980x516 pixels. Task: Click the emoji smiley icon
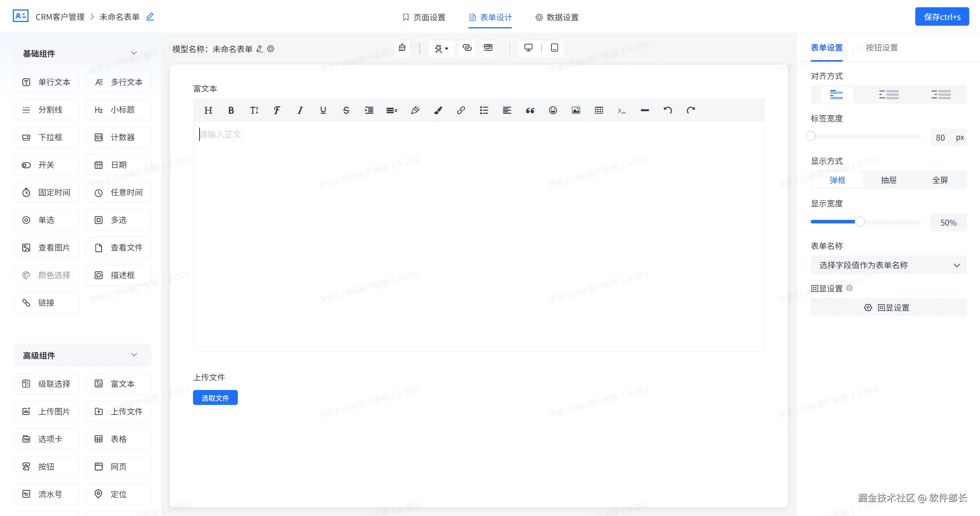pyautogui.click(x=553, y=110)
